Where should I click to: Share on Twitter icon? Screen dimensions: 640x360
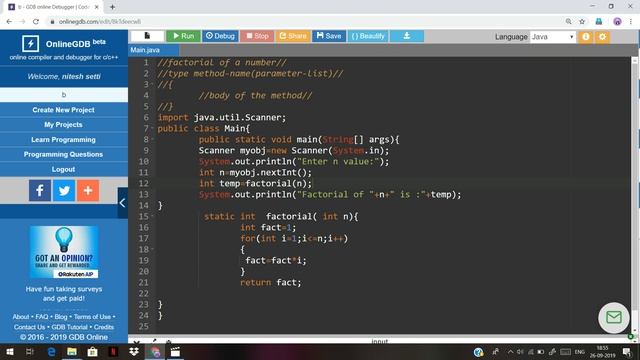[64, 191]
